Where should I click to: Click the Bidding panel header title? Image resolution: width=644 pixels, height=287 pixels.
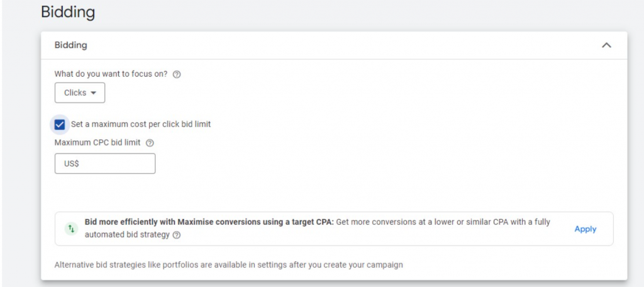tap(71, 45)
